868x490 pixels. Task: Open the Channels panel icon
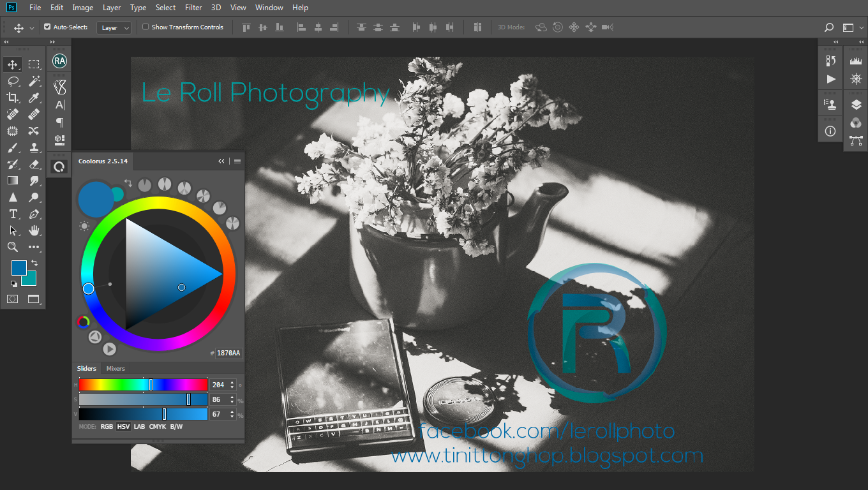coord(856,123)
